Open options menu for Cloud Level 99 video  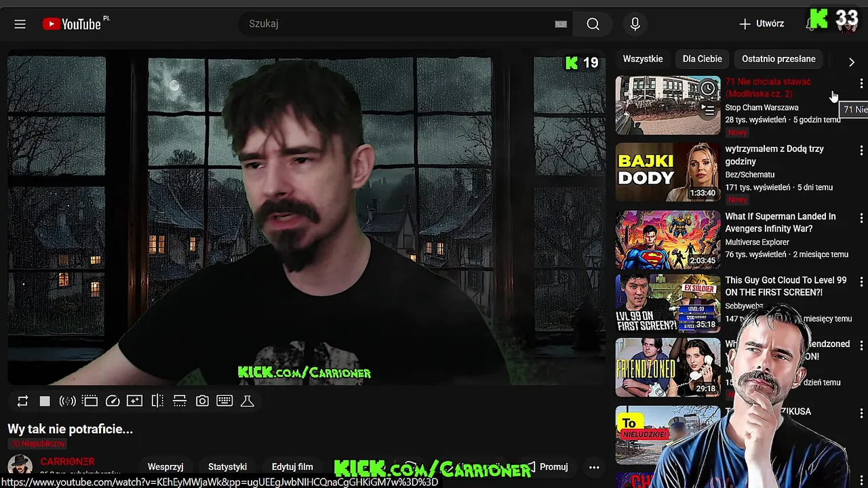861,282
